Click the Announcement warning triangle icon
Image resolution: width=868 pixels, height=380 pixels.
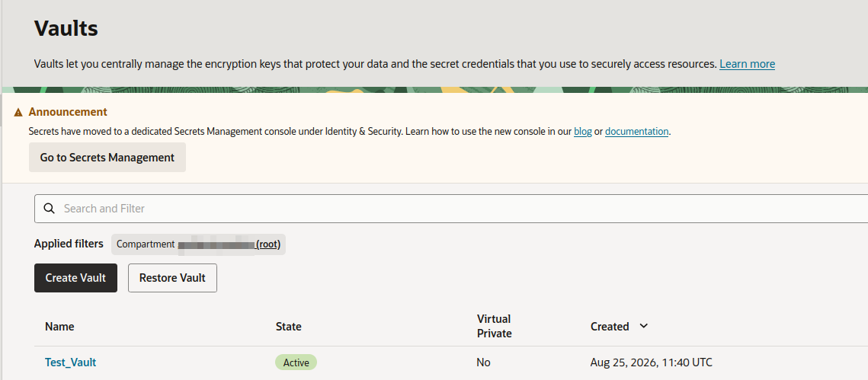coord(18,112)
